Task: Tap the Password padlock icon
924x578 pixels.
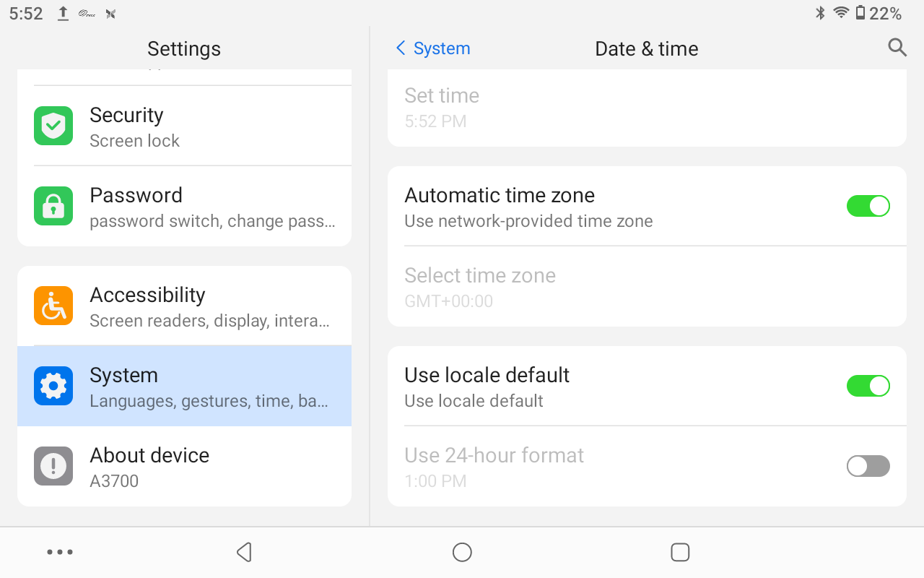Action: pos(53,207)
